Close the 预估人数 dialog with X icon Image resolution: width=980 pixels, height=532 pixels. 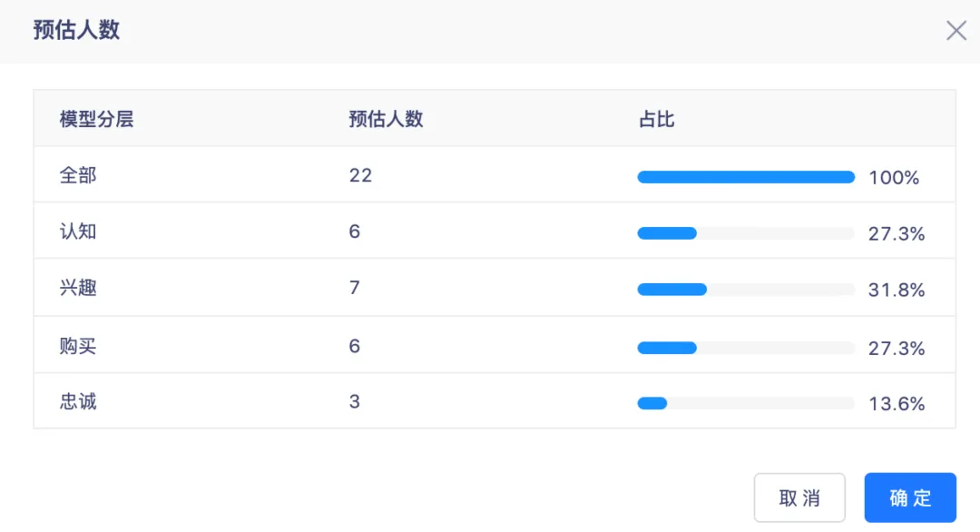coord(955,30)
